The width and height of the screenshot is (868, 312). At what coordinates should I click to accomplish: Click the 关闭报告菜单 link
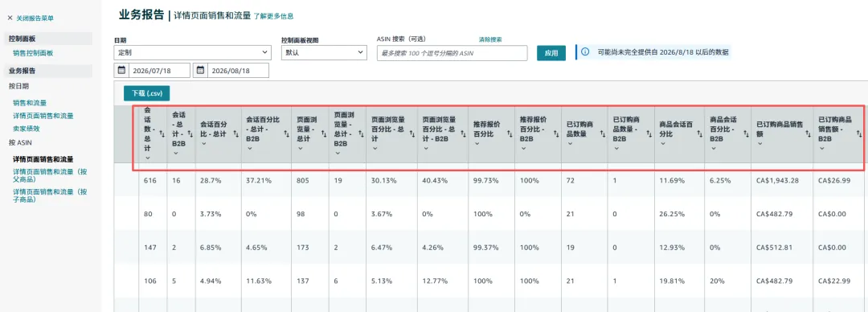click(35, 18)
